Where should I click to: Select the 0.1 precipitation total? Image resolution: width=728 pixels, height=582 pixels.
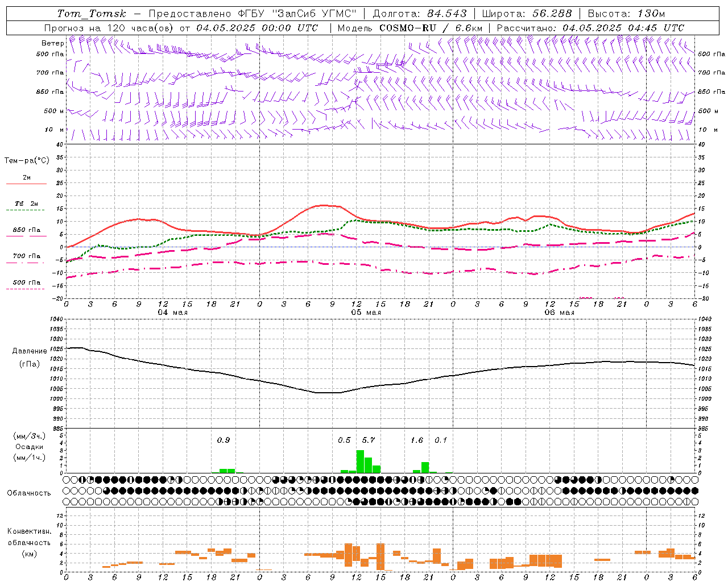[x=441, y=440]
